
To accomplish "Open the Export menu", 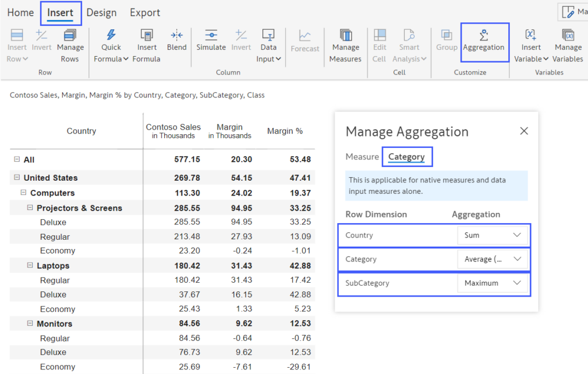I will pyautogui.click(x=144, y=13).
